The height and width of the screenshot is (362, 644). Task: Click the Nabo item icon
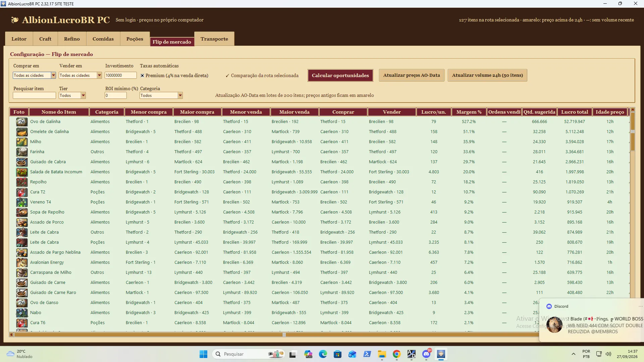22,313
